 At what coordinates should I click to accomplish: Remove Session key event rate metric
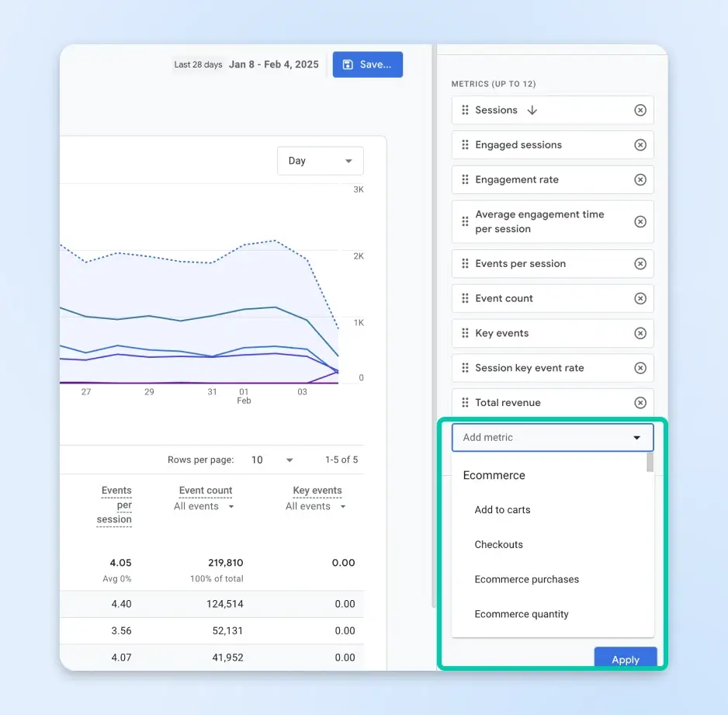pyautogui.click(x=640, y=368)
